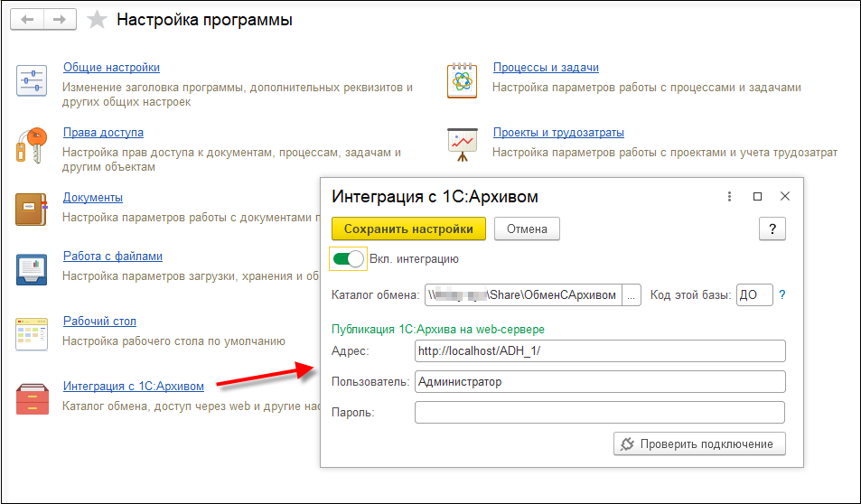The width and height of the screenshot is (861, 504).
Task: Click the brown folder icon for Документы
Action: (x=32, y=210)
